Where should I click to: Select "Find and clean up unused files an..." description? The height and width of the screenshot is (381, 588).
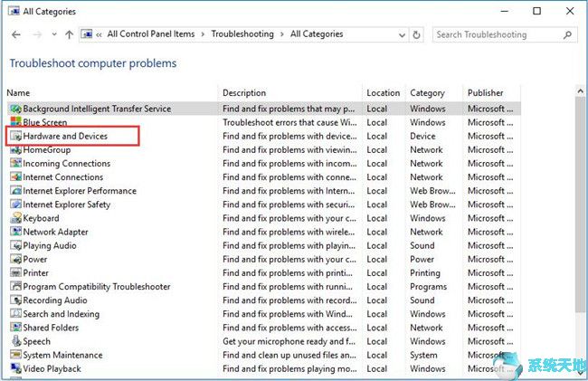coord(289,355)
